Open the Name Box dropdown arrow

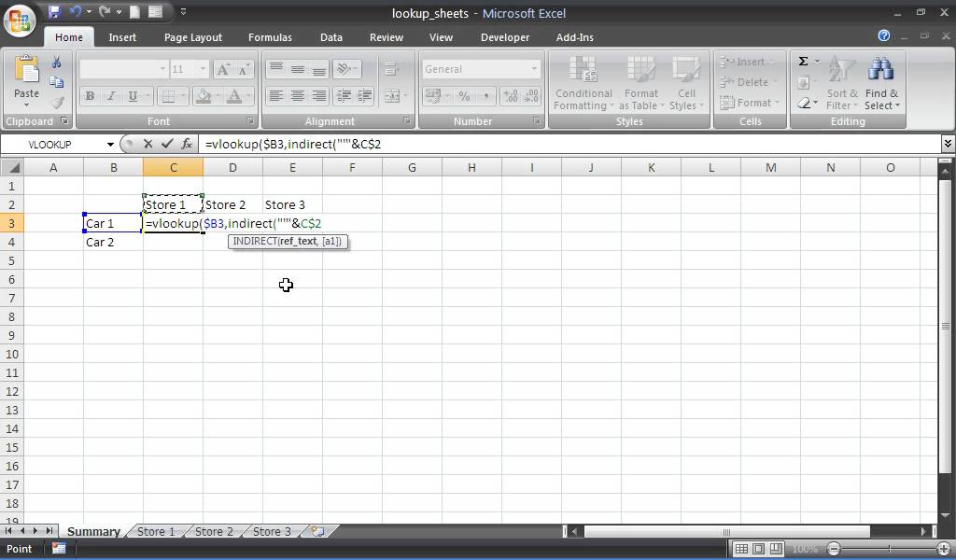(110, 144)
